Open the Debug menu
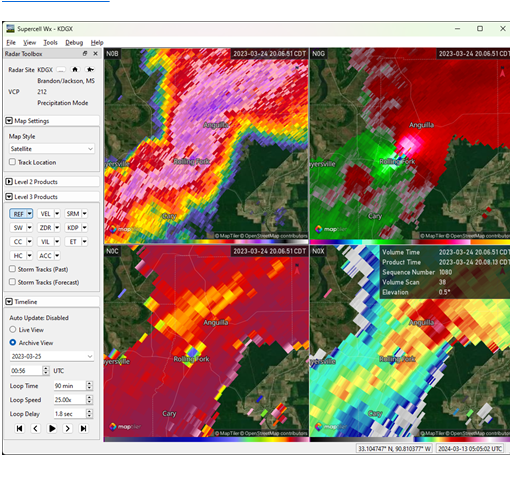The width and height of the screenshot is (510, 480). coord(74,42)
